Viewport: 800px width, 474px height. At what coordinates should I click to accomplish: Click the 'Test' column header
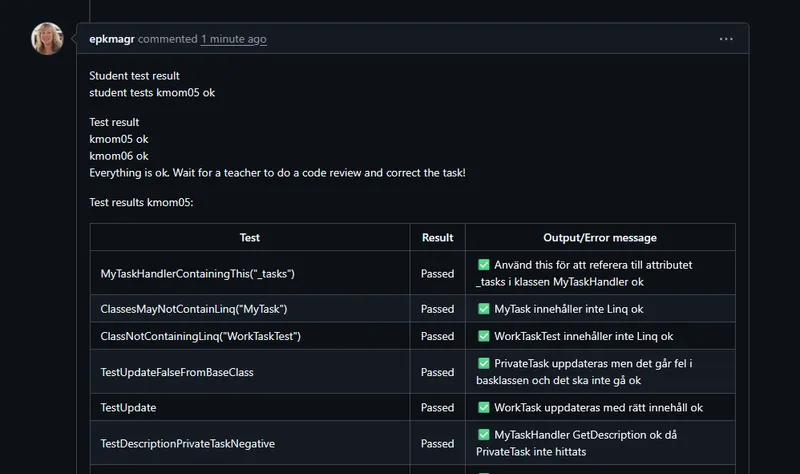[x=250, y=238]
